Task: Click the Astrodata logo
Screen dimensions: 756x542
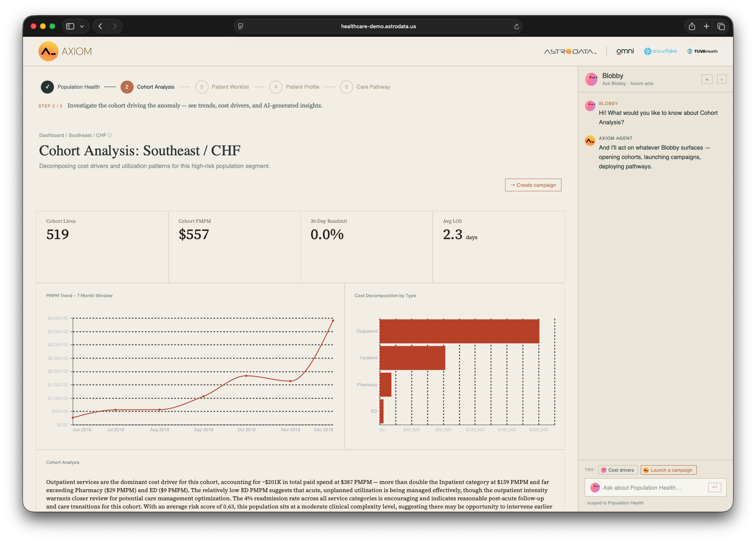Action: coord(570,52)
